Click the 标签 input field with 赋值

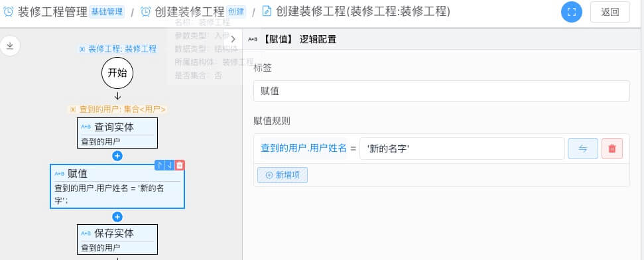tap(442, 91)
